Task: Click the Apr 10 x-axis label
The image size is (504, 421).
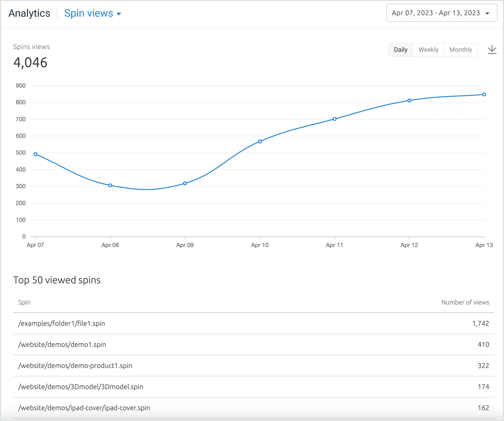Action: [260, 245]
